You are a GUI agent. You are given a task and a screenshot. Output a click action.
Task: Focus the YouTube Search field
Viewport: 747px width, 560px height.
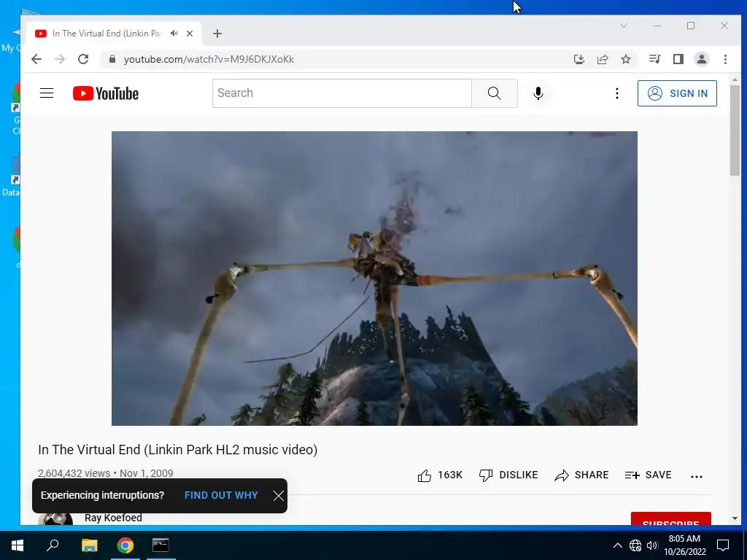(341, 93)
